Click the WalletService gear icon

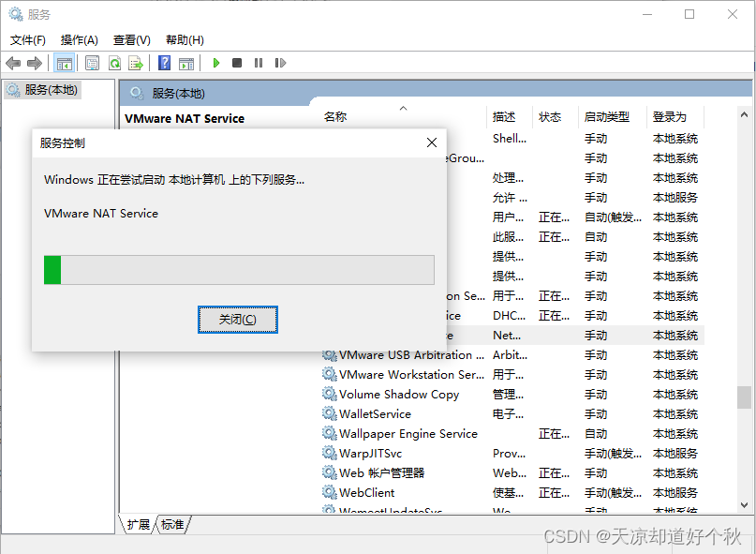(x=330, y=414)
